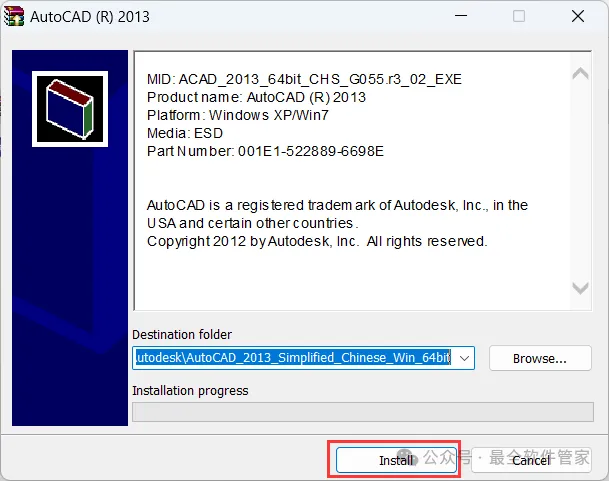609x481 pixels.
Task: Close the AutoCAD 2013 dialog
Action: tap(578, 16)
